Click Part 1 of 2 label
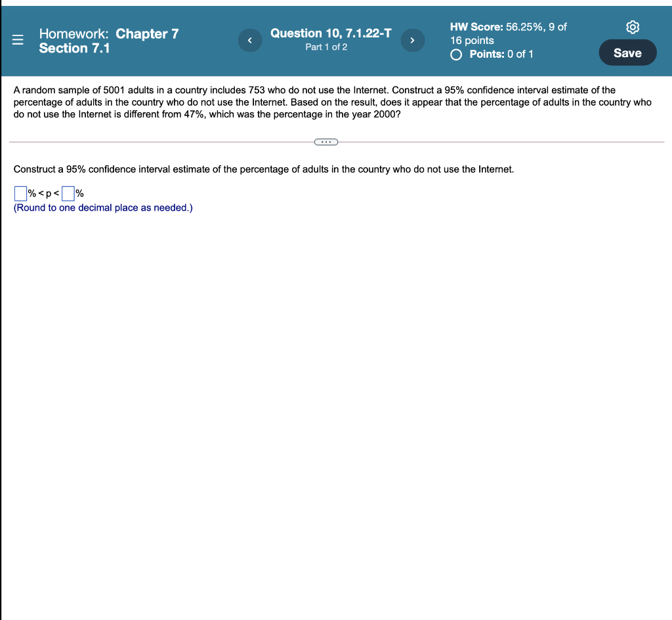Viewport: 672px width, 620px height. (x=326, y=47)
